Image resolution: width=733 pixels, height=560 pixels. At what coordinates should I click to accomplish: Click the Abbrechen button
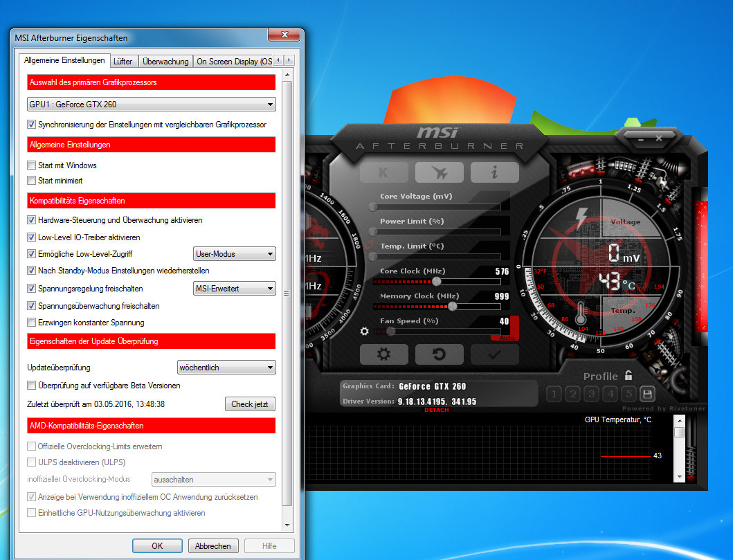[213, 546]
